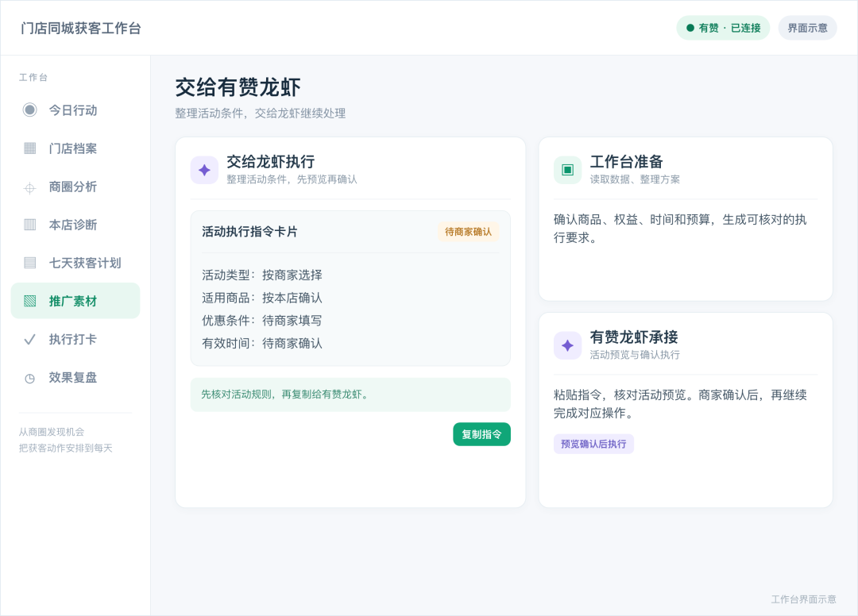Screen dimensions: 858x616
Task: Click the 整理活动条件，交给龙虾继续处理 subtitle
Action: 261,114
